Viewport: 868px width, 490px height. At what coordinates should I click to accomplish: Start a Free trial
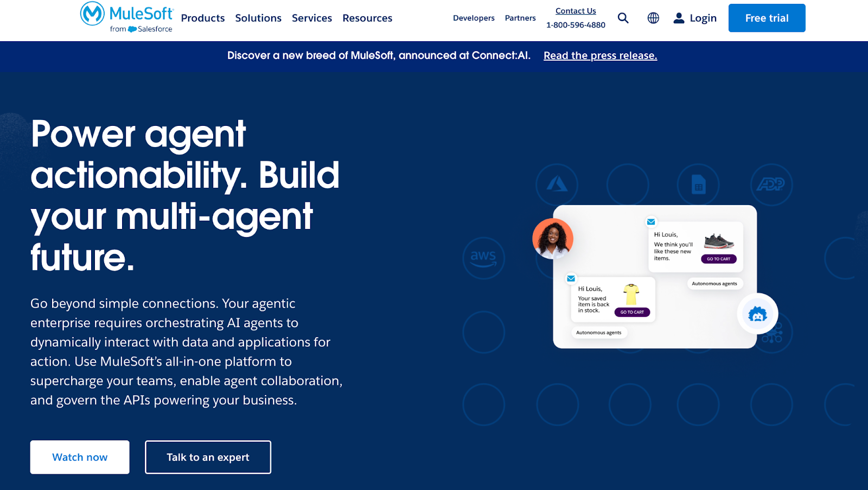point(767,18)
